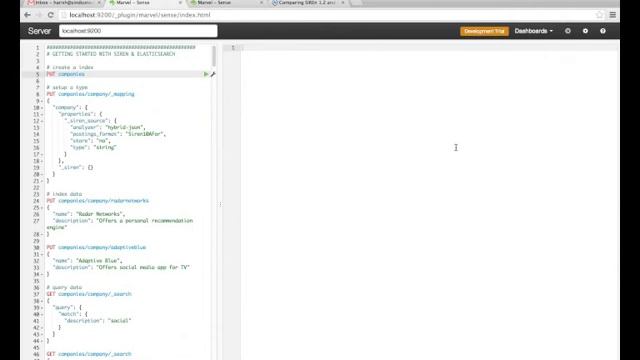
Task: Open the Dashboards dropdown menu
Action: [x=533, y=31]
